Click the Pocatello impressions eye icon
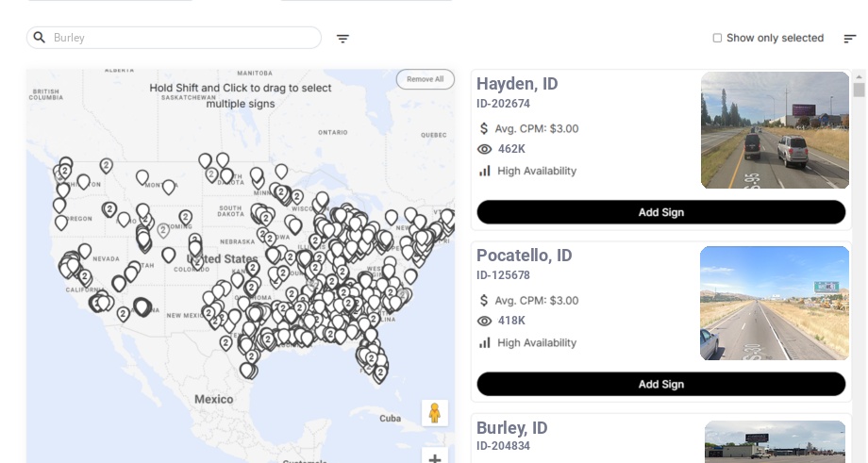The width and height of the screenshot is (868, 463). point(485,321)
